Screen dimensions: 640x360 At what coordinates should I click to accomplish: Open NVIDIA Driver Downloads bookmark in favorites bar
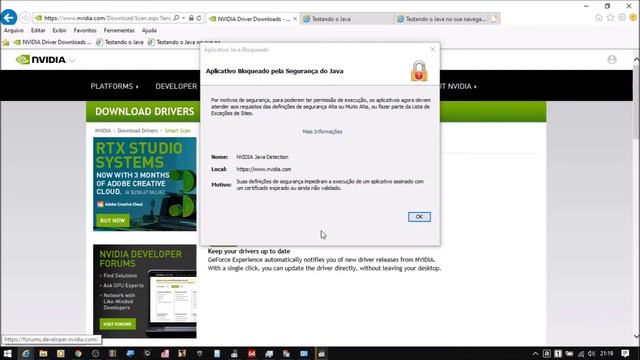tap(52, 42)
